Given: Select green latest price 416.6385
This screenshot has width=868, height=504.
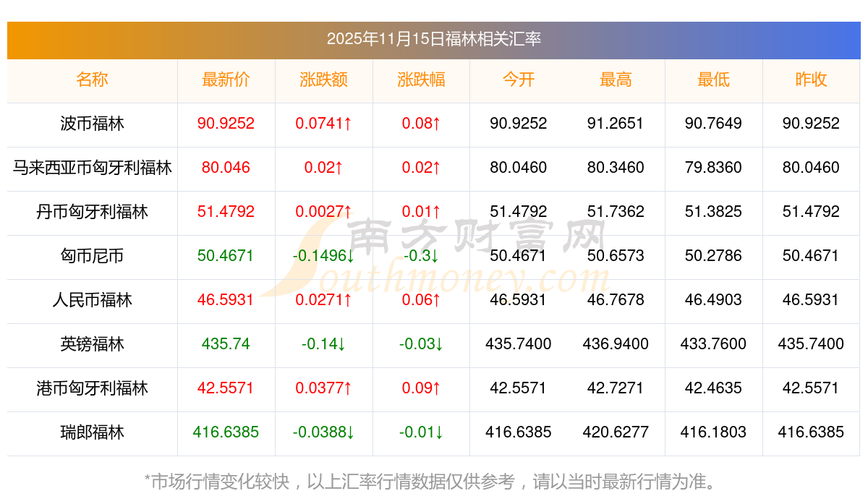Looking at the screenshot, I should pos(226,432).
